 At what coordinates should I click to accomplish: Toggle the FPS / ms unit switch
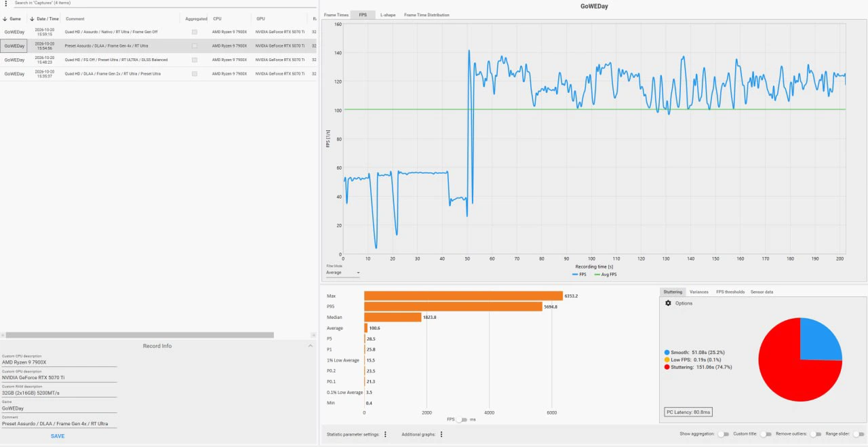[x=462, y=420]
